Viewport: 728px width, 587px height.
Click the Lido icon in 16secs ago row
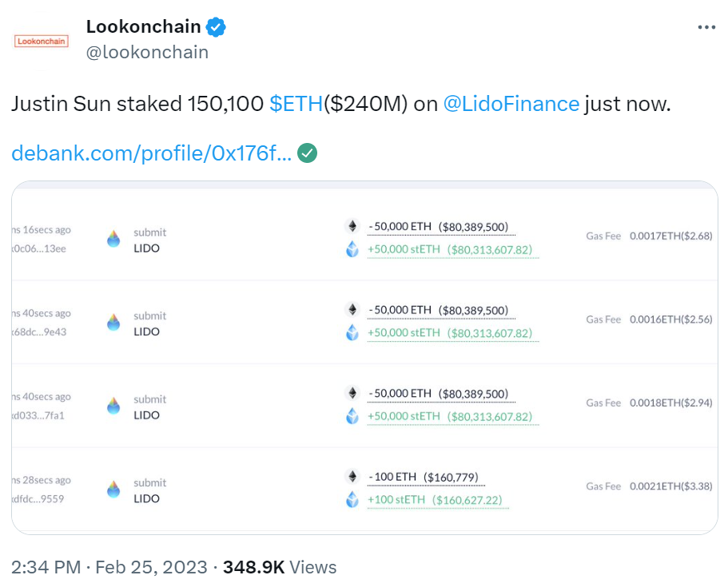point(113,239)
